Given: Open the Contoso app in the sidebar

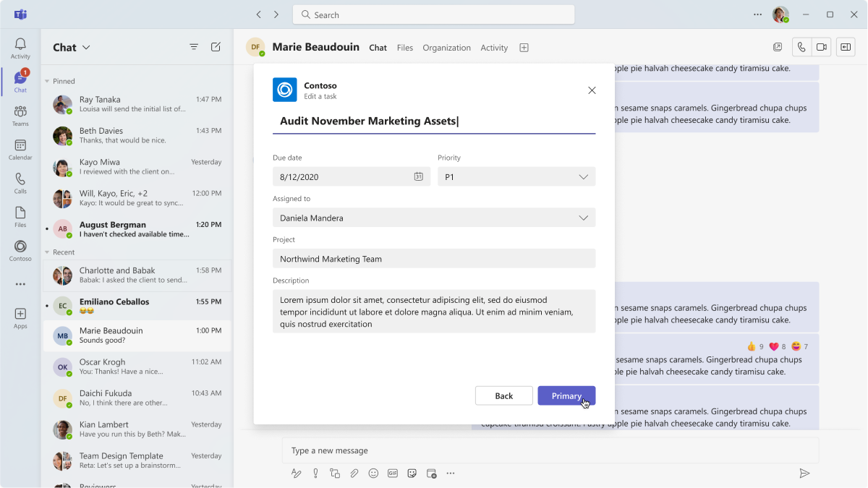Looking at the screenshot, I should [20, 250].
